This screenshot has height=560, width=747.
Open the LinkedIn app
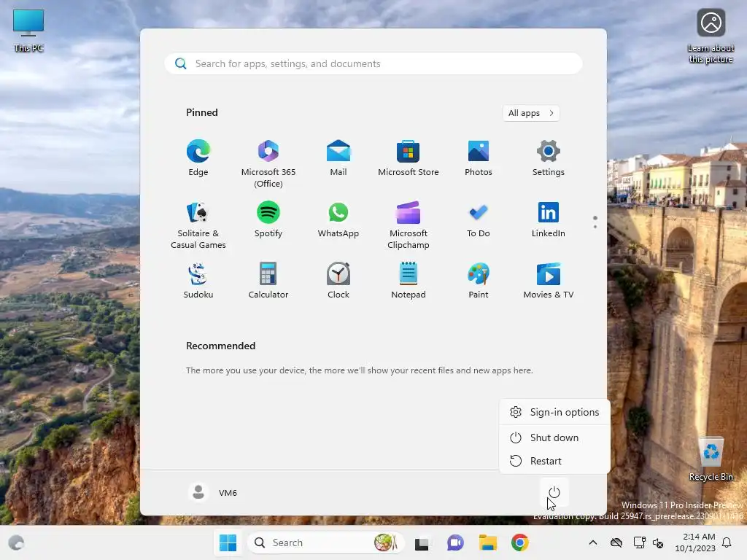[x=549, y=219]
